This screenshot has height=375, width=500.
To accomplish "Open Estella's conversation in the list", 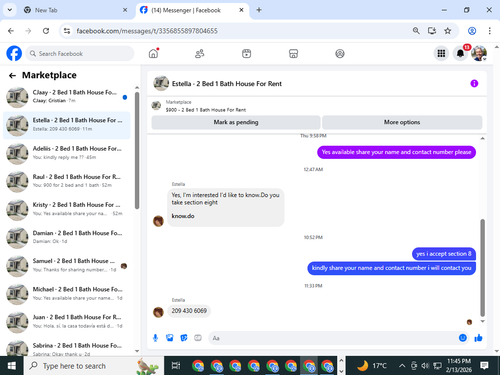I will [67, 125].
